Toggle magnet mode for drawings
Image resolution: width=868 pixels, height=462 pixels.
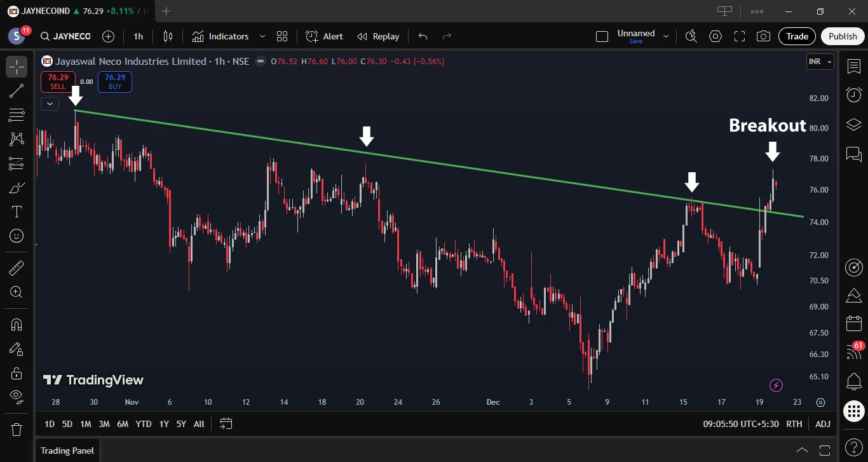[17, 325]
